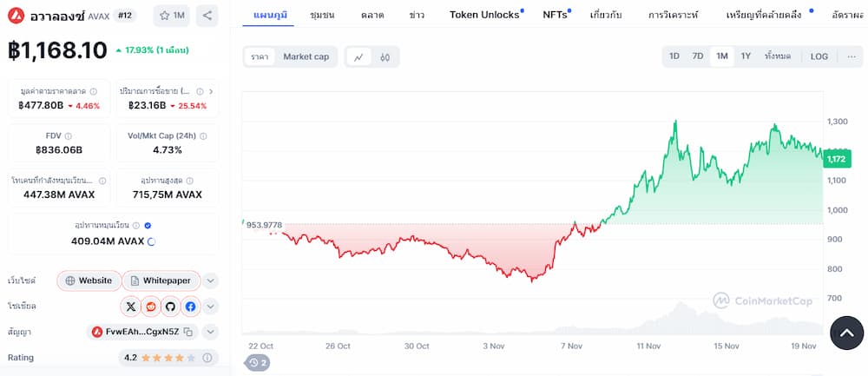The width and height of the screenshot is (868, 376).
Task: Click the share icon button
Action: [x=207, y=16]
